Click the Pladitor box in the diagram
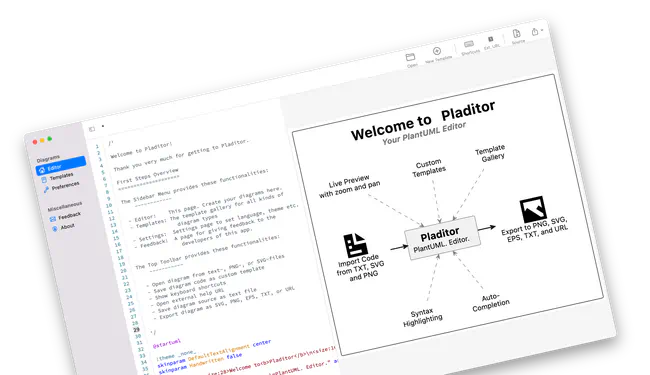The height and width of the screenshot is (375, 650). [x=442, y=238]
